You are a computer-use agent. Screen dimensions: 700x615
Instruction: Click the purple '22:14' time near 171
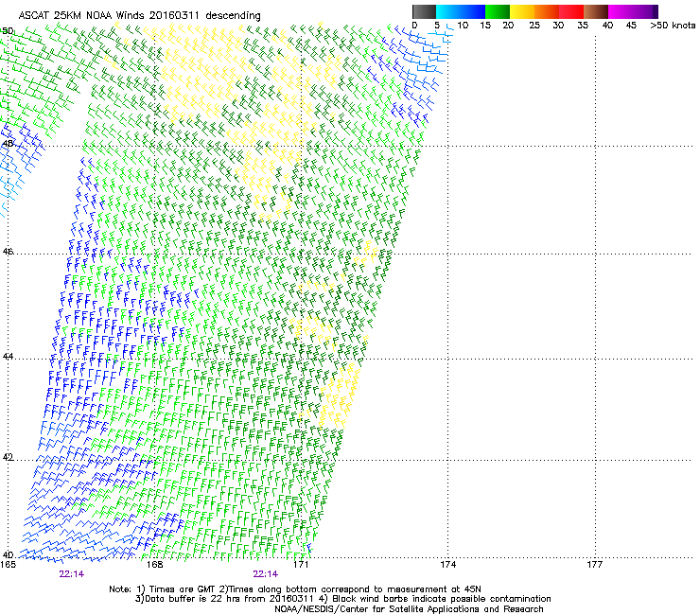(x=265, y=574)
